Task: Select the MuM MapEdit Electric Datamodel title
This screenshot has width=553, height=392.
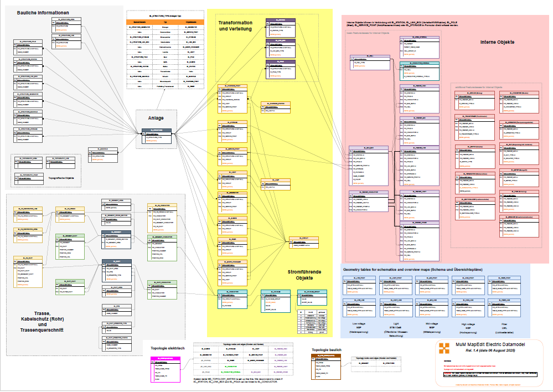Action: pyautogui.click(x=490, y=345)
